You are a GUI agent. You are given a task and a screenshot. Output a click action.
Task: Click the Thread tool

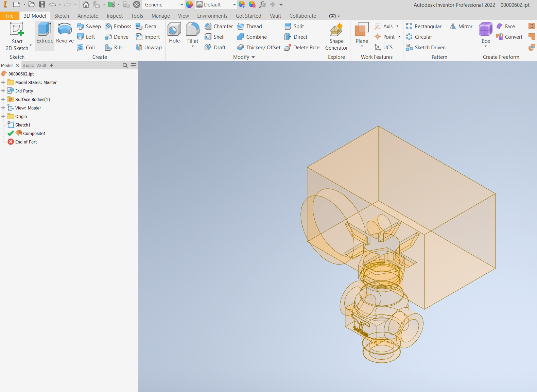click(x=249, y=27)
